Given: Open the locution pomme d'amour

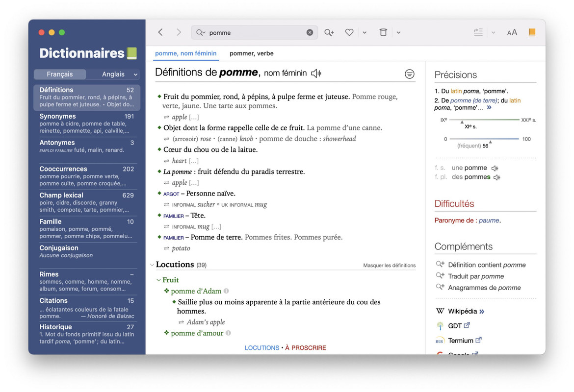Looking at the screenshot, I should click(197, 333).
